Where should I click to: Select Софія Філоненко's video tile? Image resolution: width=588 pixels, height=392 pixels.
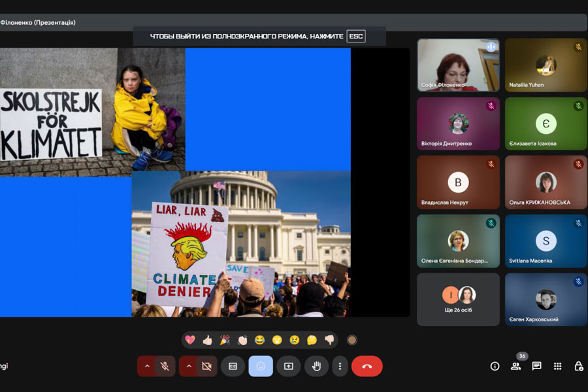click(458, 65)
